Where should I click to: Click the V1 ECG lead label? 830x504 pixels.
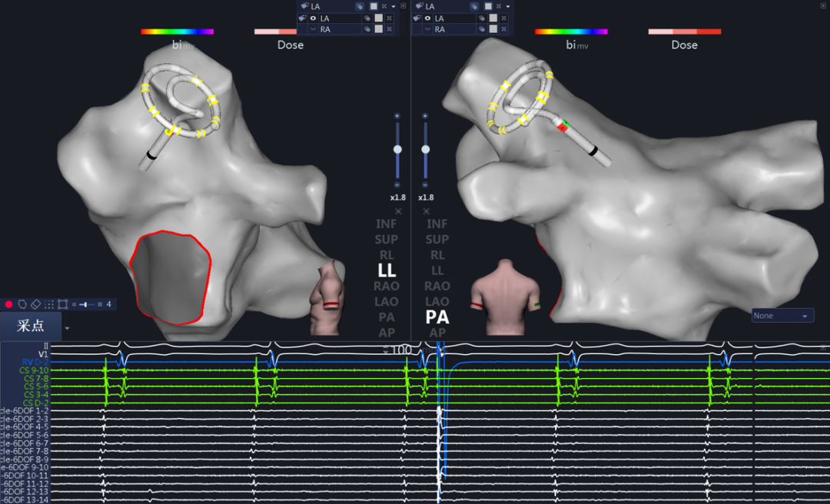43,354
